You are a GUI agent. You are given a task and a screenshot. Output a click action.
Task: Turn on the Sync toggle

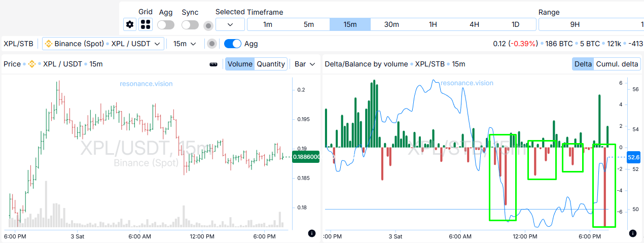190,25
